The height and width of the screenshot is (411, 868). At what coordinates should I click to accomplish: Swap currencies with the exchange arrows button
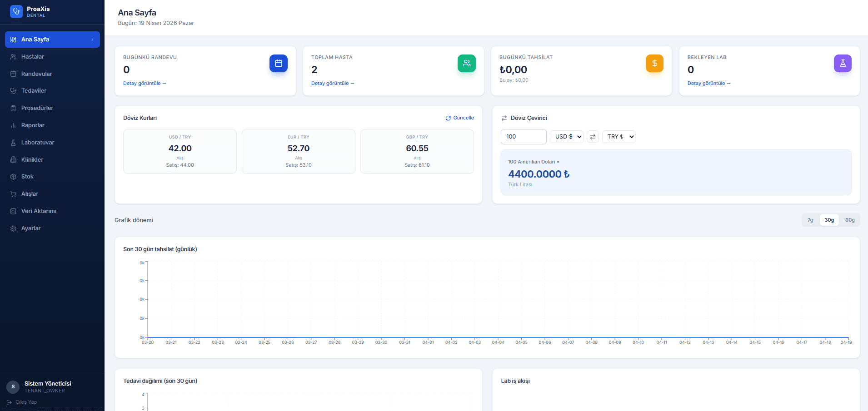[x=593, y=137]
